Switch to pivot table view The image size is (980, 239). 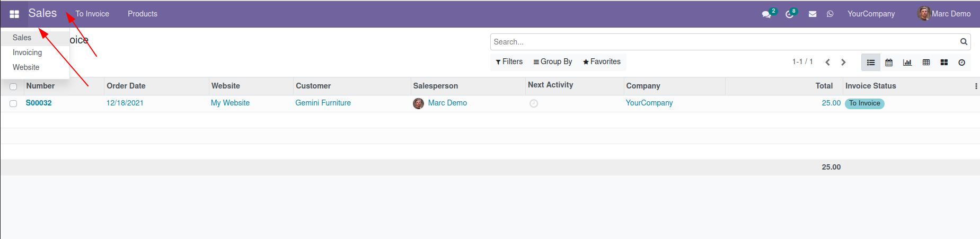(x=926, y=63)
